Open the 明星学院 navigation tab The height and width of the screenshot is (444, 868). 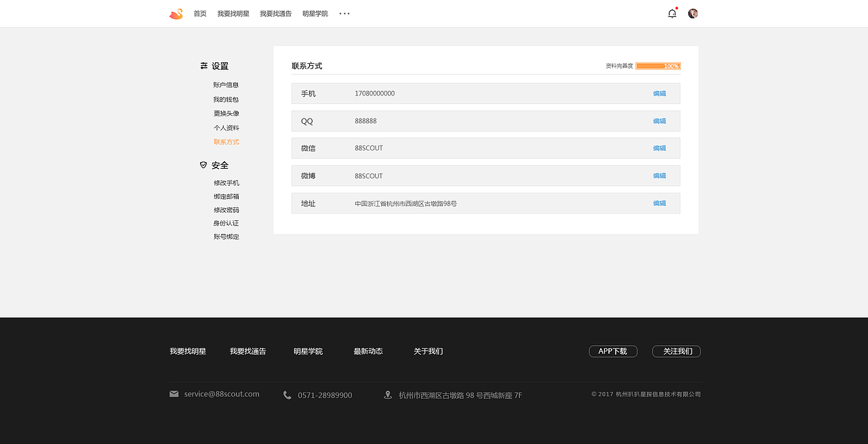click(x=315, y=13)
